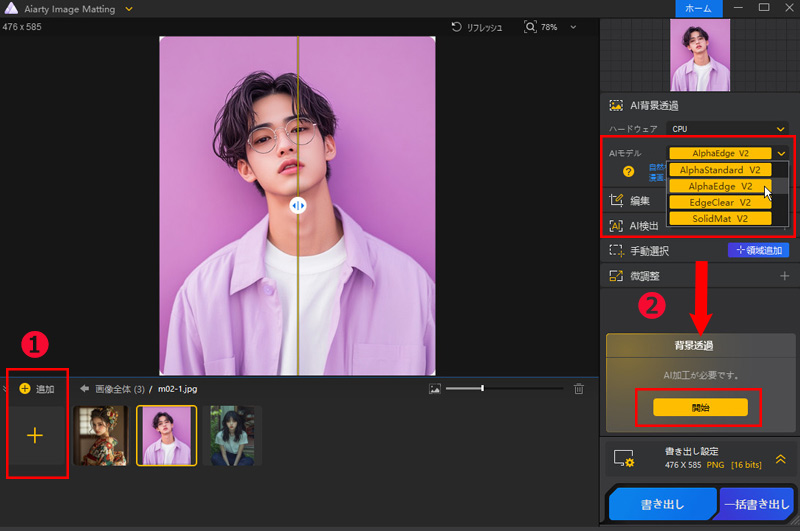The image size is (800, 531).
Task: Click the before/after compare divider handle
Action: (x=298, y=206)
